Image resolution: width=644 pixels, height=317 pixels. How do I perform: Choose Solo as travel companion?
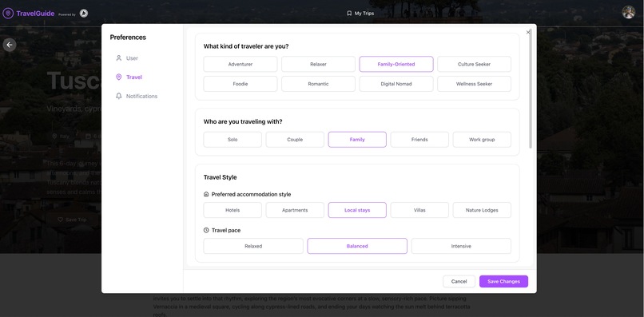(x=233, y=140)
